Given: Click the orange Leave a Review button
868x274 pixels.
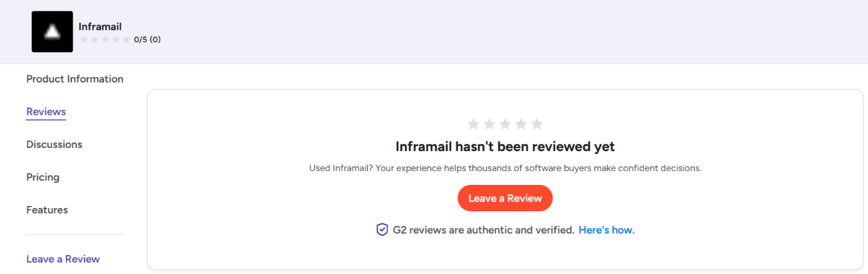Looking at the screenshot, I should (505, 198).
